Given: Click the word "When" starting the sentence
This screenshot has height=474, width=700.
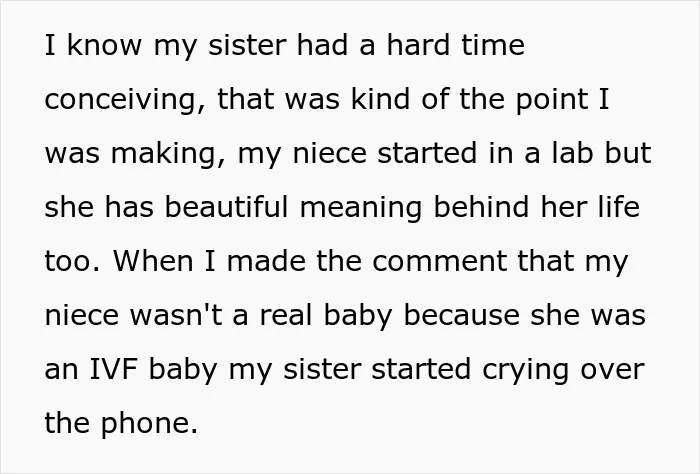Looking at the screenshot, I should pyautogui.click(x=153, y=261).
